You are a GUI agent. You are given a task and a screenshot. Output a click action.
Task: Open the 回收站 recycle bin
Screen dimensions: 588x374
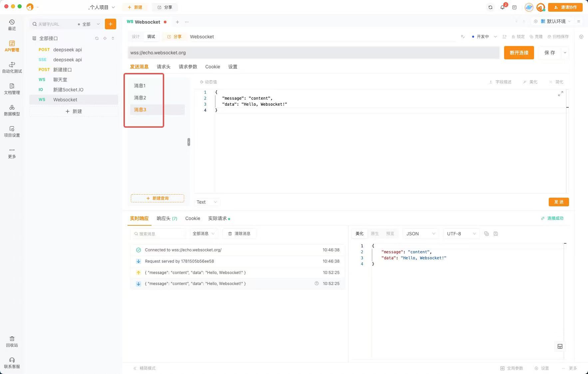pyautogui.click(x=12, y=342)
